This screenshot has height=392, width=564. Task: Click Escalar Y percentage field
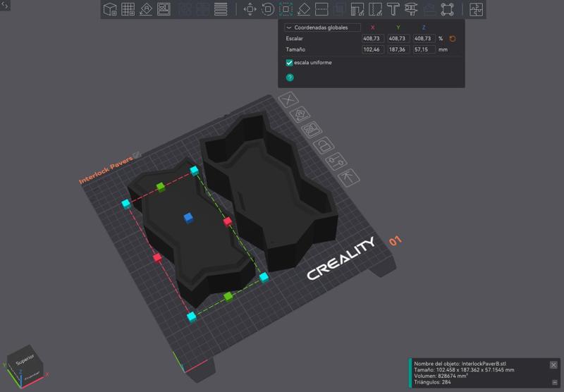(x=398, y=39)
